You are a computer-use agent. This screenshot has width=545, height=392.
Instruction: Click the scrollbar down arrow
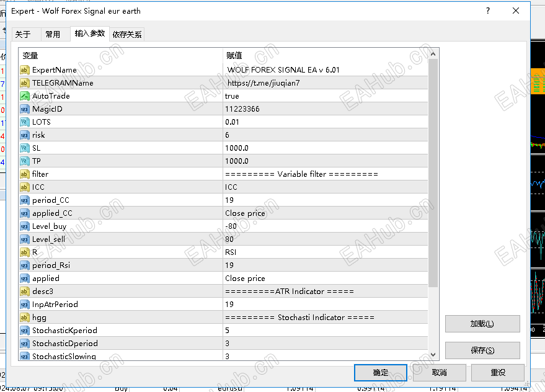pyautogui.click(x=433, y=355)
